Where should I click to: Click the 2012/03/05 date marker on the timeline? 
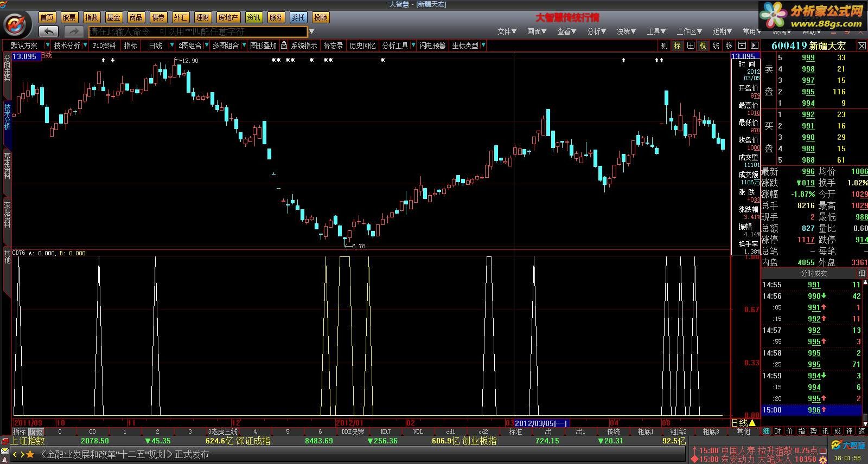(x=541, y=423)
